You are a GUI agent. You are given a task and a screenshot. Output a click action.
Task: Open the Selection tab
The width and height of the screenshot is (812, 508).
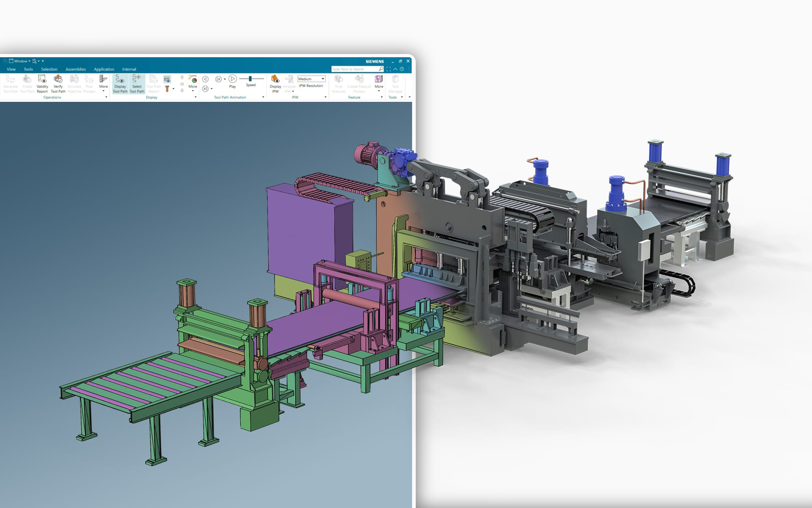click(x=49, y=69)
